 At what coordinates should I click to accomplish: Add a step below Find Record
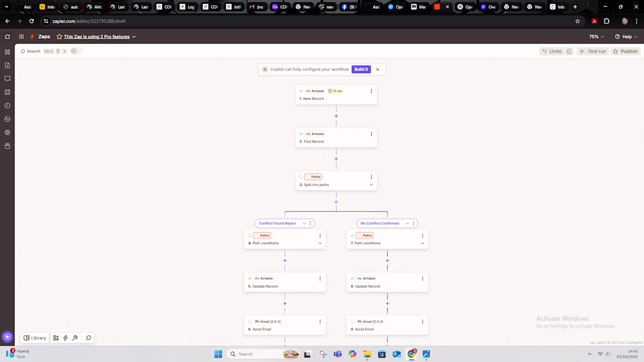click(x=336, y=159)
